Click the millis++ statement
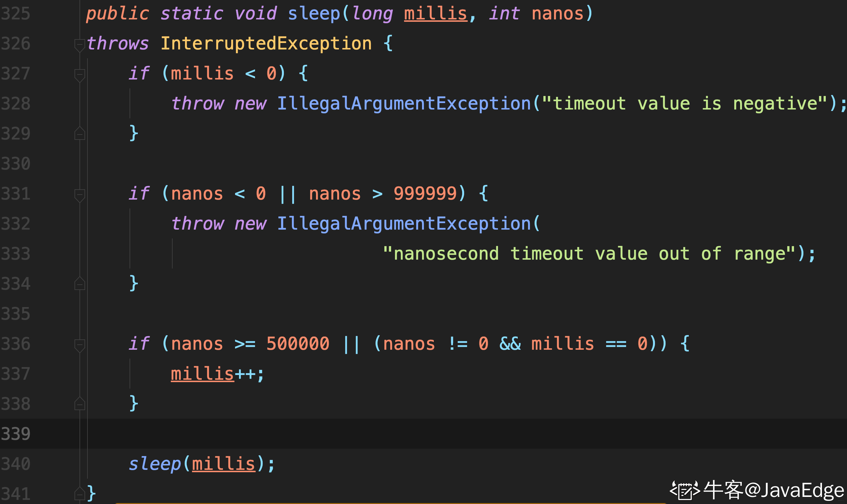The height and width of the screenshot is (504, 847). [x=217, y=374]
